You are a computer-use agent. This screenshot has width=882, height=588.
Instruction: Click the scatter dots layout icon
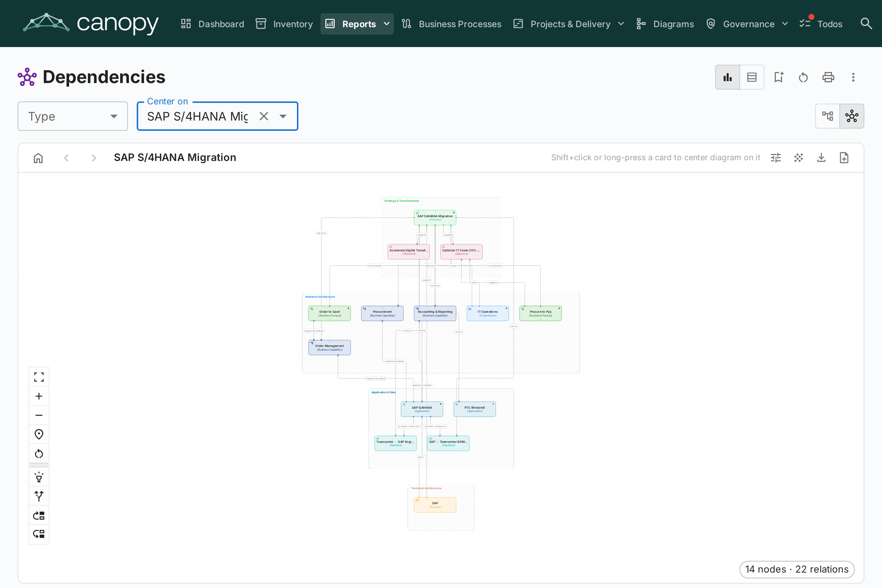coord(799,158)
